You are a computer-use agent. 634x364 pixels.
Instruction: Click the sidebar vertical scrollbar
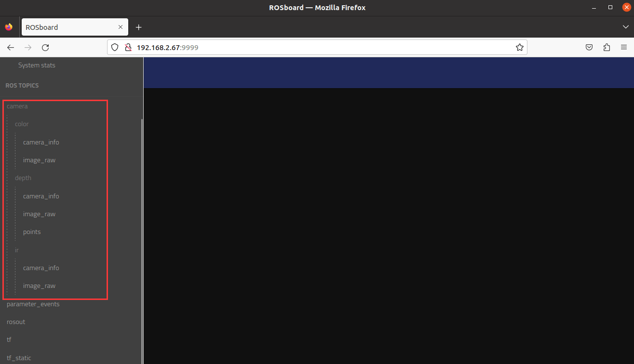[142, 241]
